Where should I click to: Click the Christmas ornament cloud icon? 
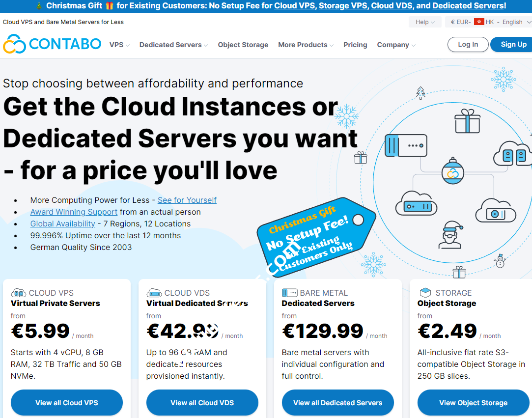452,172
